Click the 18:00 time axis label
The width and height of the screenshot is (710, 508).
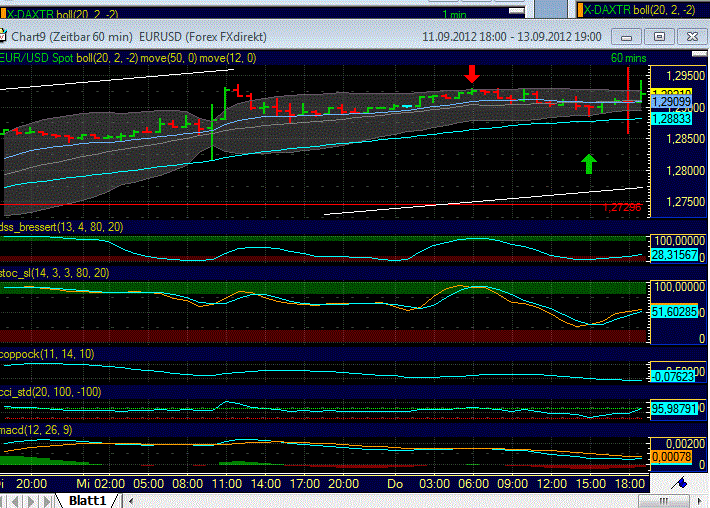630,484
